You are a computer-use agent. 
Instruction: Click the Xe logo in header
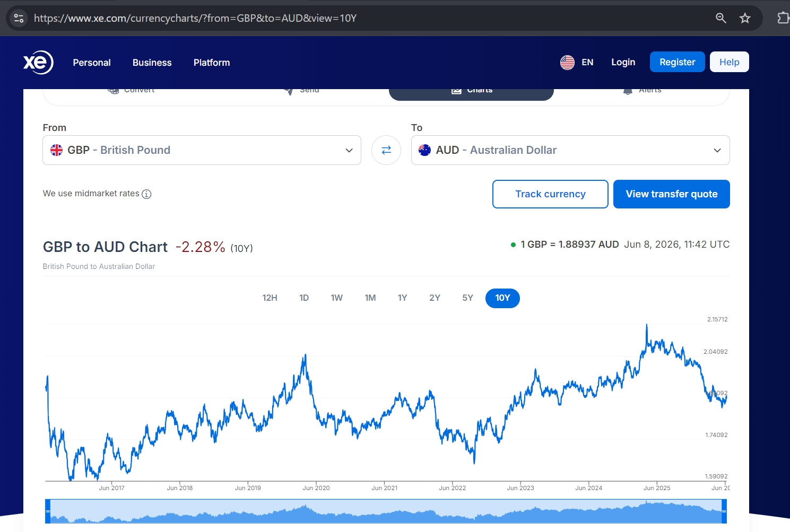click(38, 63)
